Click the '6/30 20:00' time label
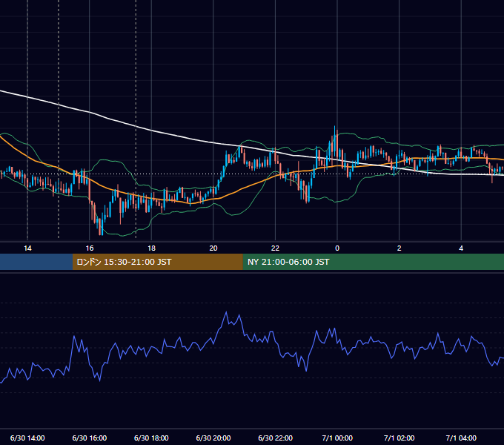The height and width of the screenshot is (445, 504). point(213,438)
